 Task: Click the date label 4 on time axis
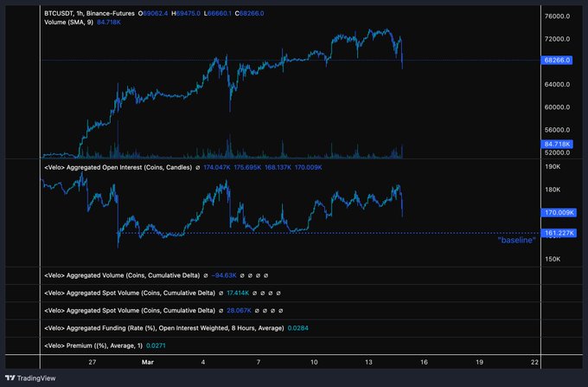tap(203, 362)
